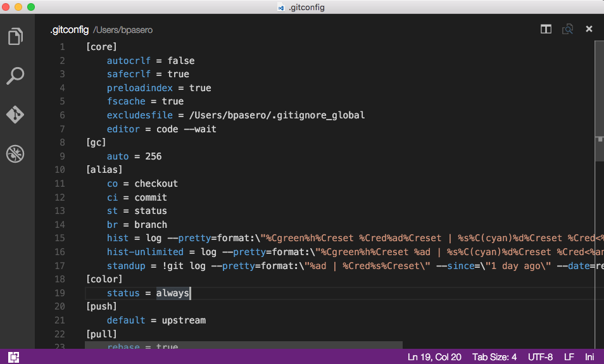The height and width of the screenshot is (364, 604).
Task: Split the editor with the split icon
Action: [x=546, y=29]
